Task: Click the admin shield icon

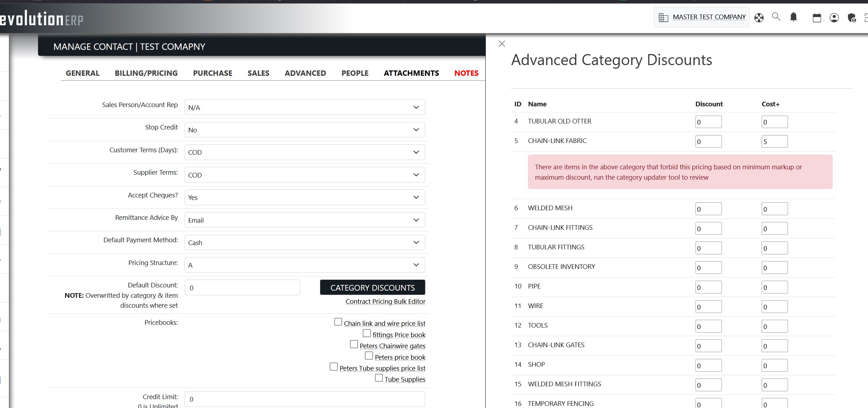Action: pos(852,17)
